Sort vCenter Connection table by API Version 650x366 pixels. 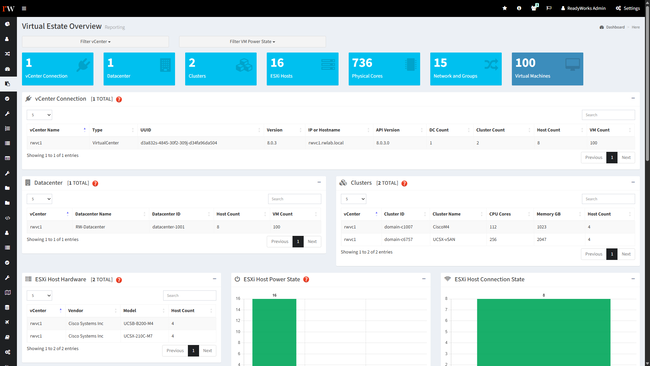[x=399, y=130]
